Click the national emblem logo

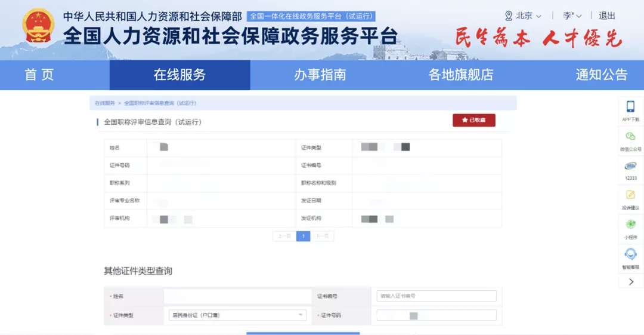pos(38,26)
